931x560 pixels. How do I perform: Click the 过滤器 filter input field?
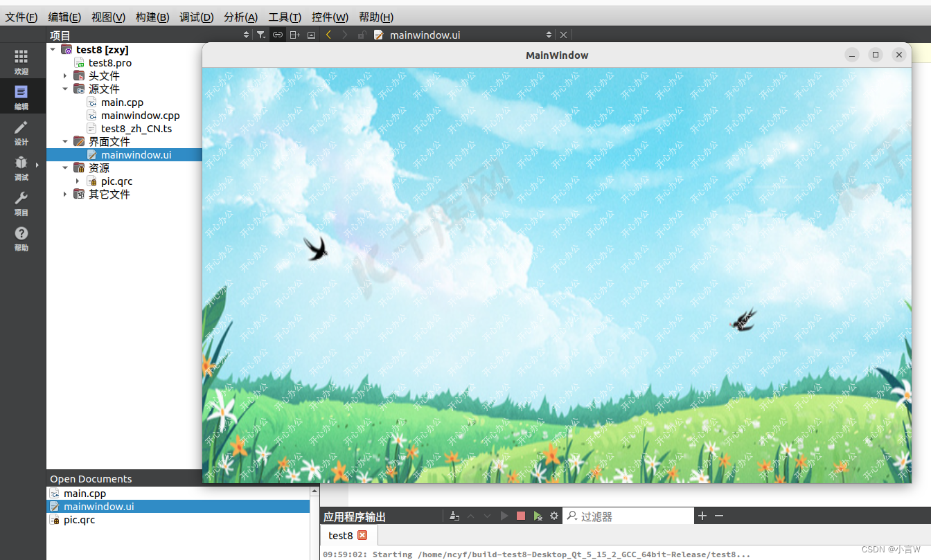(628, 516)
